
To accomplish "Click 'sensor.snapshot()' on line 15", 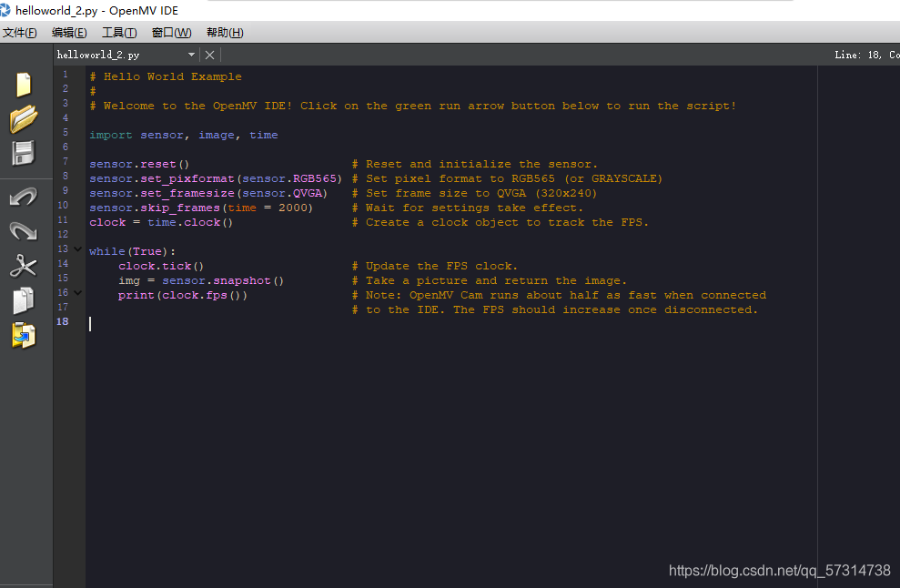I will [x=223, y=280].
